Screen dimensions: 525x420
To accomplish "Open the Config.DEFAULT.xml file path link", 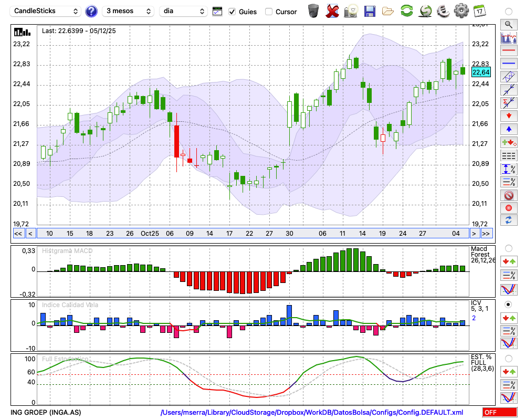I will click(x=312, y=413).
